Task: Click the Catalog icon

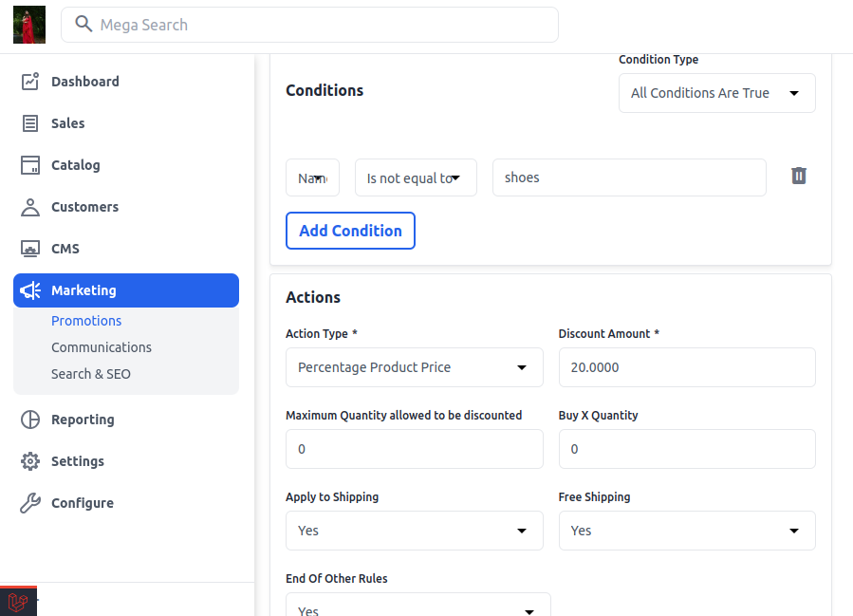Action: point(30,165)
